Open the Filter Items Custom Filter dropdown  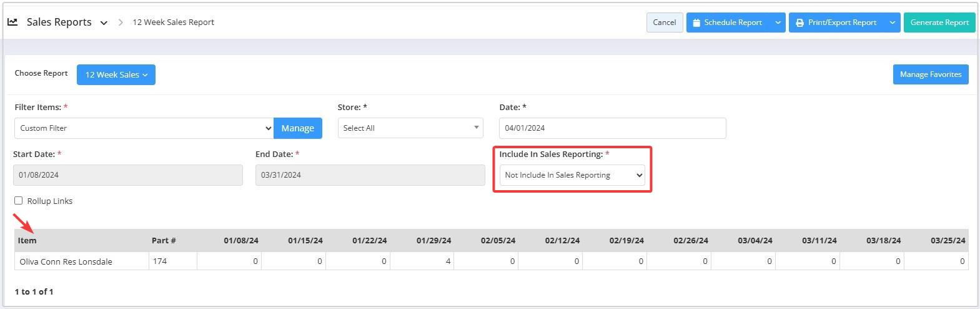[144, 128]
